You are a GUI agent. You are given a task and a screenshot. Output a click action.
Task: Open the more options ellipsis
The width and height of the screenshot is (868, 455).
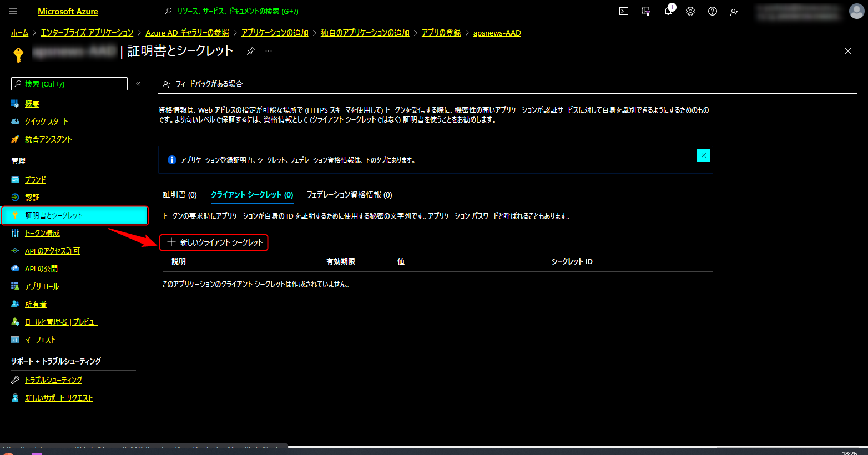[x=269, y=51]
